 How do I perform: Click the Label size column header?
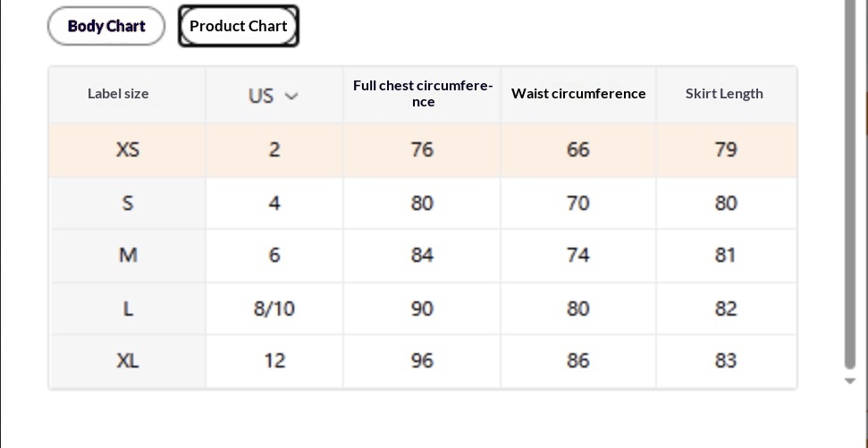tap(118, 94)
